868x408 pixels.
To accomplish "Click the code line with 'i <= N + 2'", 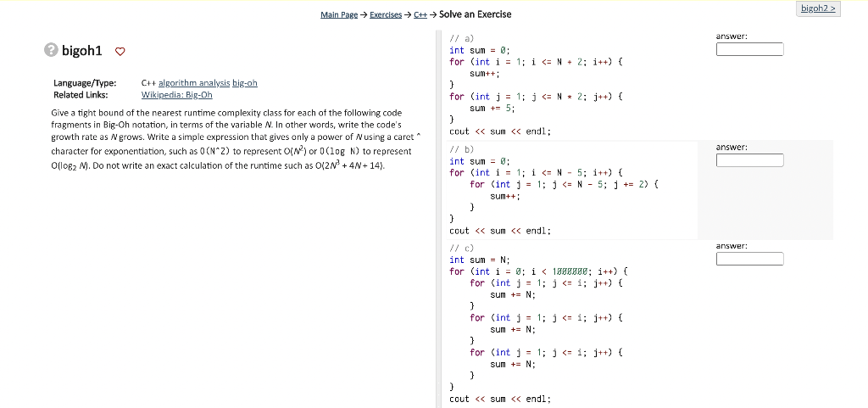I will [x=536, y=61].
